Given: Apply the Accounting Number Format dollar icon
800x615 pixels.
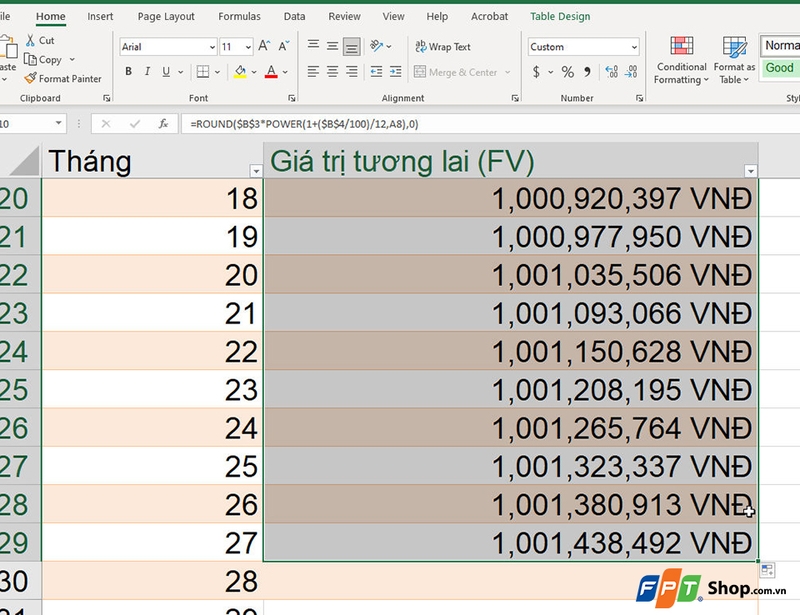Looking at the screenshot, I should click(536, 73).
